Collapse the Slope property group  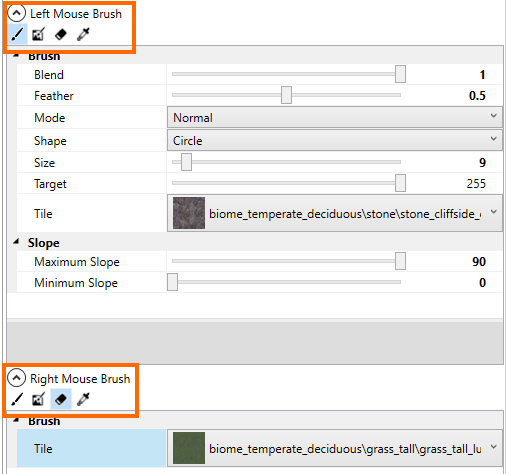pos(16,242)
